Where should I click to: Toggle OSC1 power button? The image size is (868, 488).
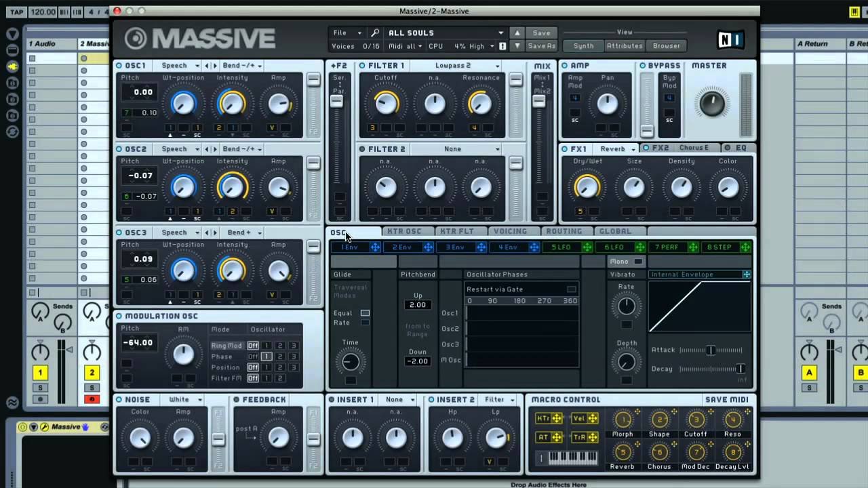click(119, 66)
